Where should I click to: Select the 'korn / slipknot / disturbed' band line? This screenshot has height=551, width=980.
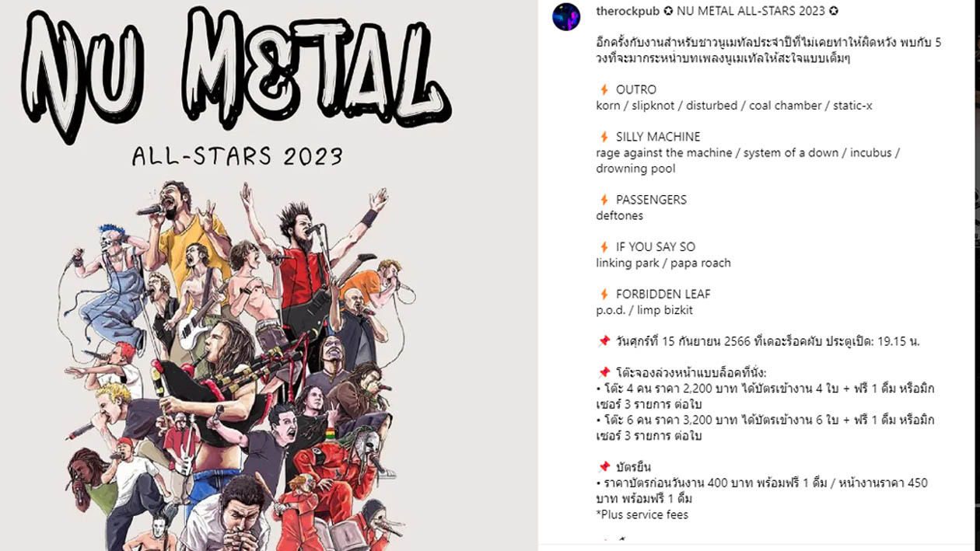(x=734, y=106)
